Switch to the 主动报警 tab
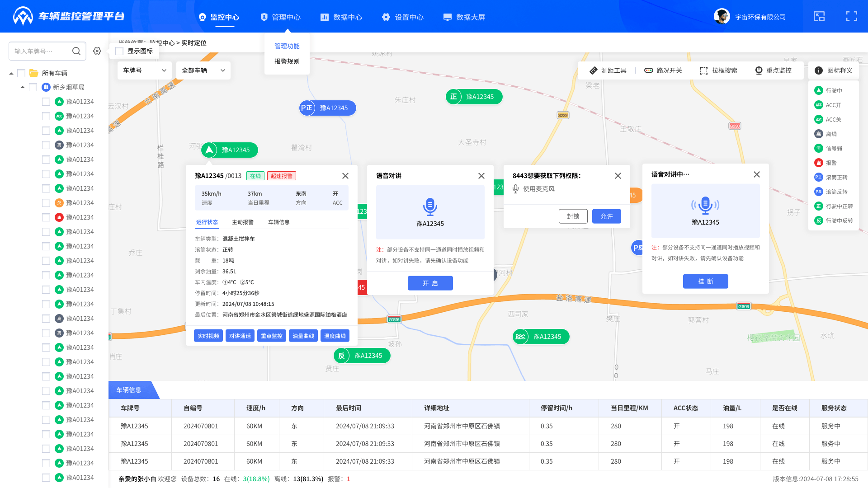 [243, 222]
